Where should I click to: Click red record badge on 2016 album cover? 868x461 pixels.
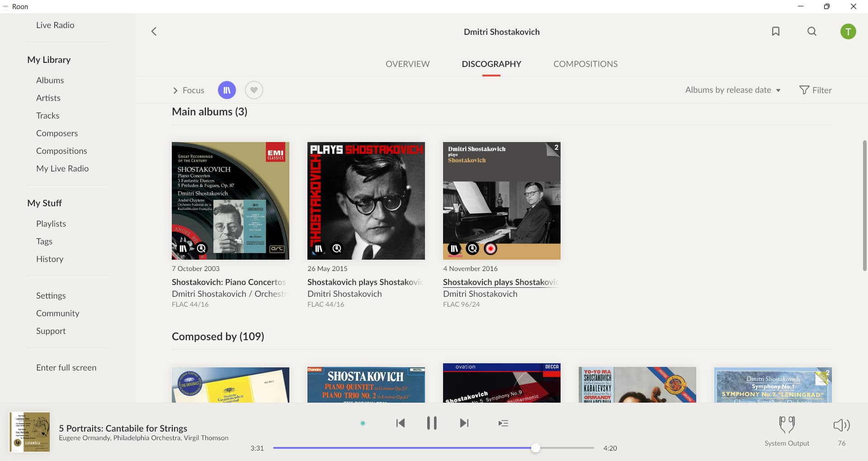click(x=491, y=248)
